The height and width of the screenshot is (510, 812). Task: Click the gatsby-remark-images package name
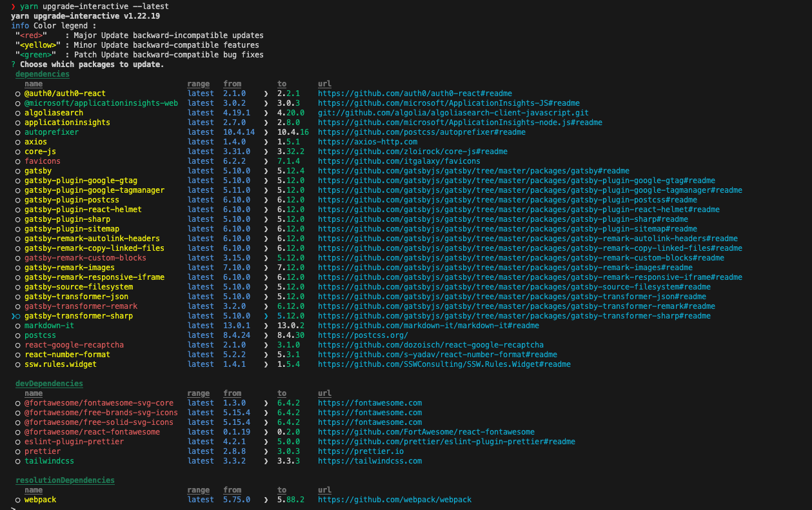coord(70,268)
